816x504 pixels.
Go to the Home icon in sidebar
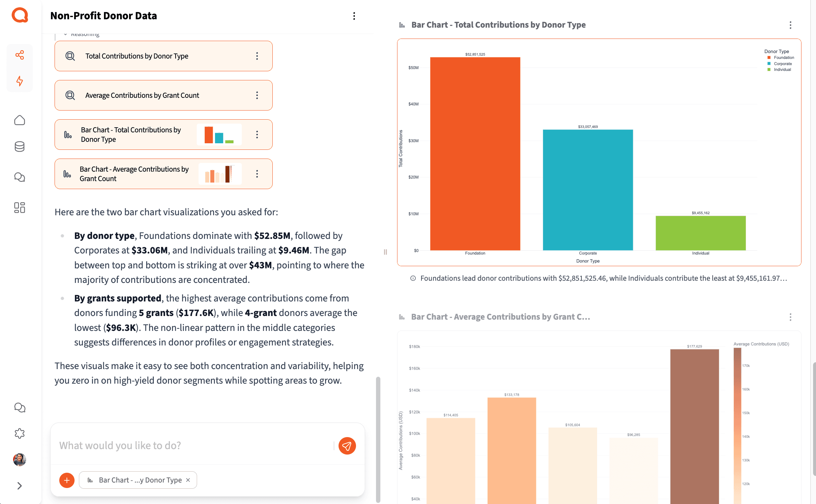(x=20, y=120)
